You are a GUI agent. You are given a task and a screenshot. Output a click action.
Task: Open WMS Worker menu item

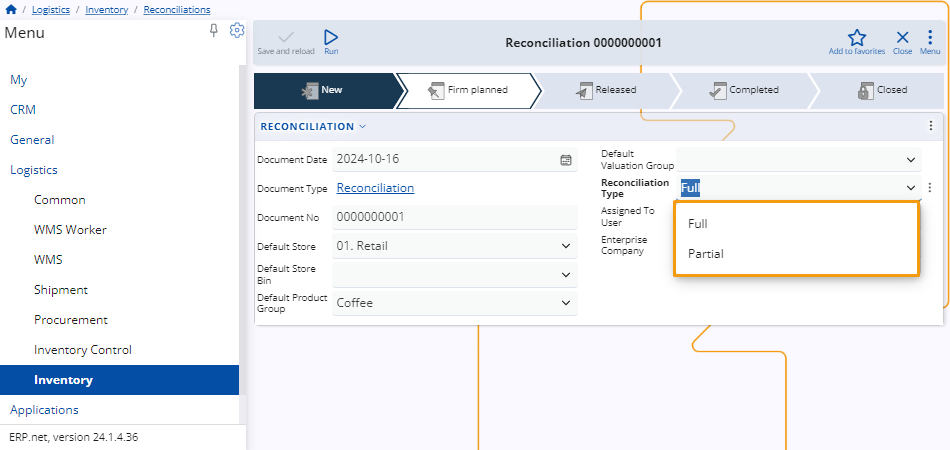pos(70,230)
